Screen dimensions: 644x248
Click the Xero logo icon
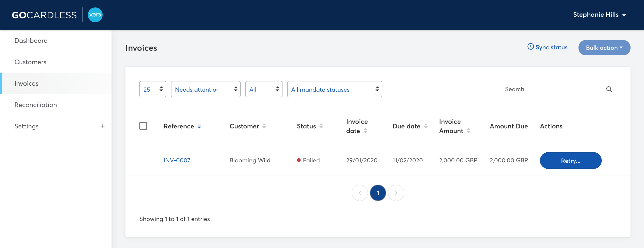click(95, 15)
